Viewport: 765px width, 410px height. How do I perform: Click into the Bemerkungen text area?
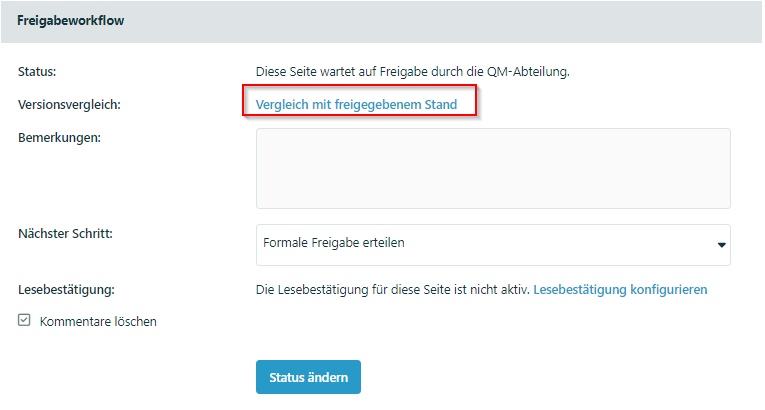pos(493,168)
